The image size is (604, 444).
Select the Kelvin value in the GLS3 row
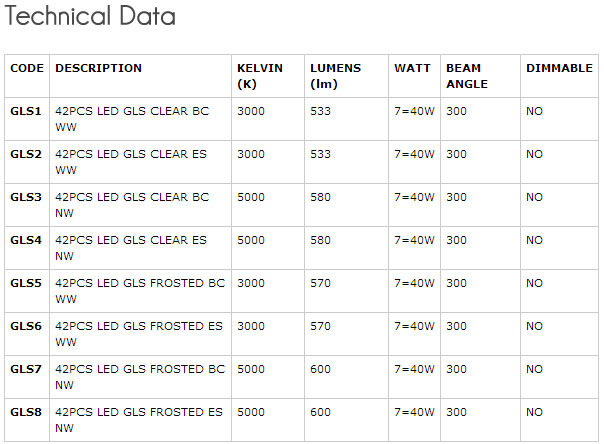(x=251, y=197)
